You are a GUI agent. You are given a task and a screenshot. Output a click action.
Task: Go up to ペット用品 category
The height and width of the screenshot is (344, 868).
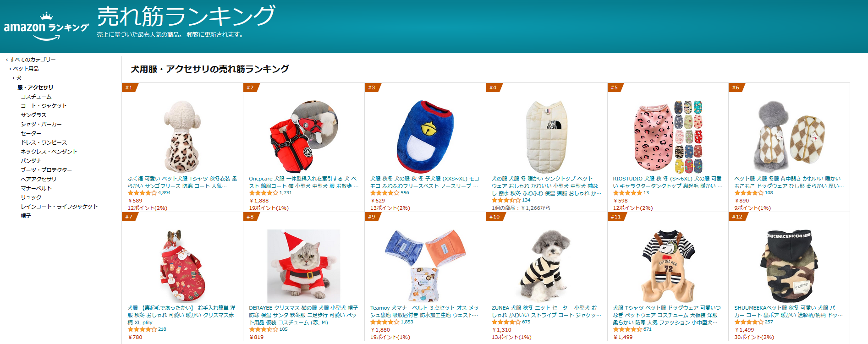tap(26, 69)
